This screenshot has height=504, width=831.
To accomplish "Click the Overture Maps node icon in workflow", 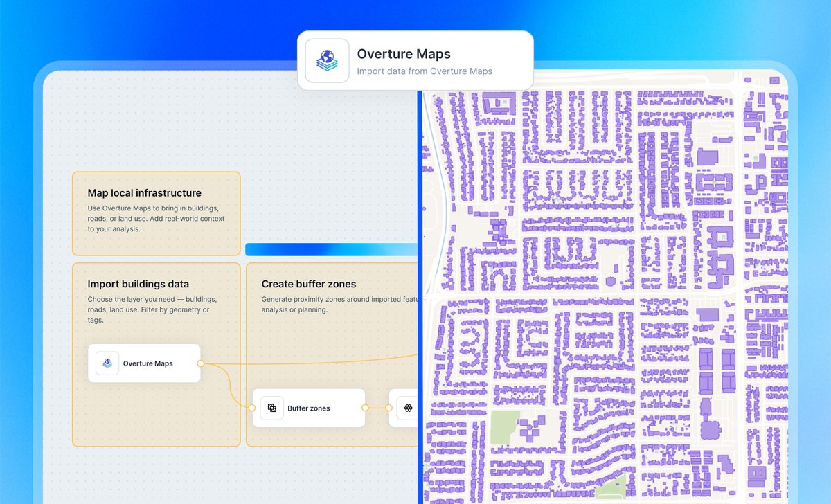I will coord(107,363).
